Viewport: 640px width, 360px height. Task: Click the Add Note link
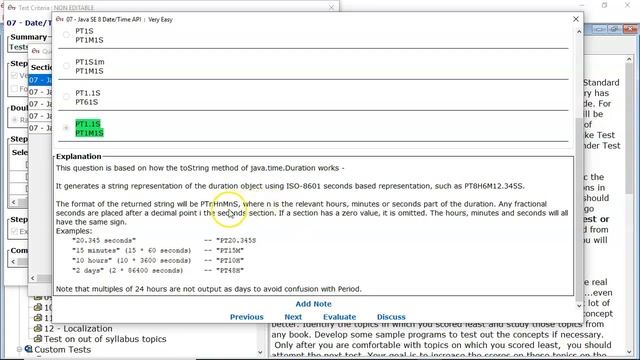313,304
